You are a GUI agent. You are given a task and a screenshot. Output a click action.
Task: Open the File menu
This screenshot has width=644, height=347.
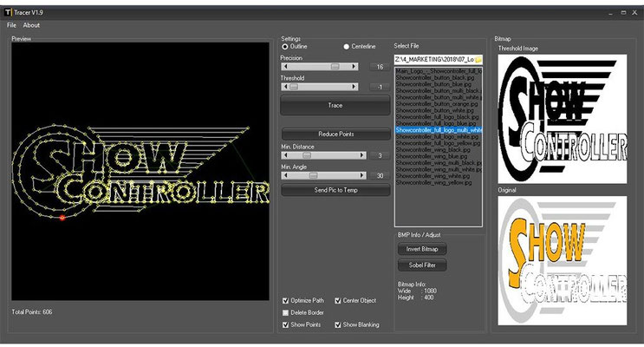[11, 25]
